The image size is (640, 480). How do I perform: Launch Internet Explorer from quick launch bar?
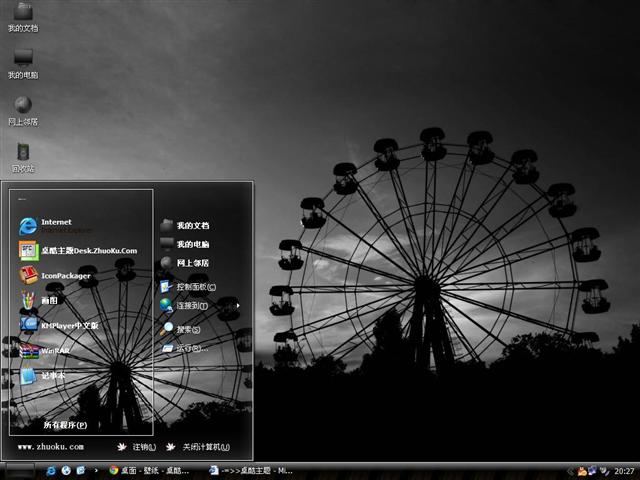tap(51, 471)
